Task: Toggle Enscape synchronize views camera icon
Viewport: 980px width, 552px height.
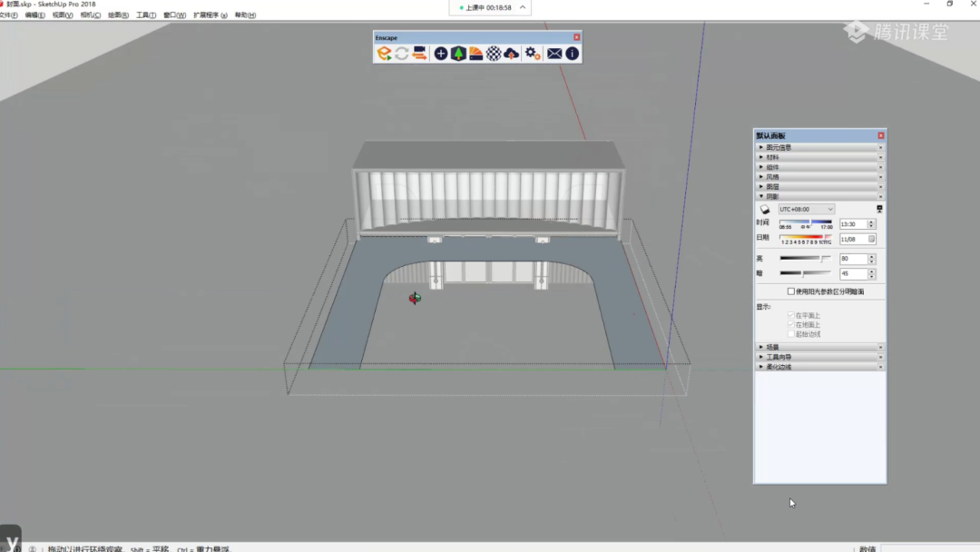Action: tap(419, 54)
